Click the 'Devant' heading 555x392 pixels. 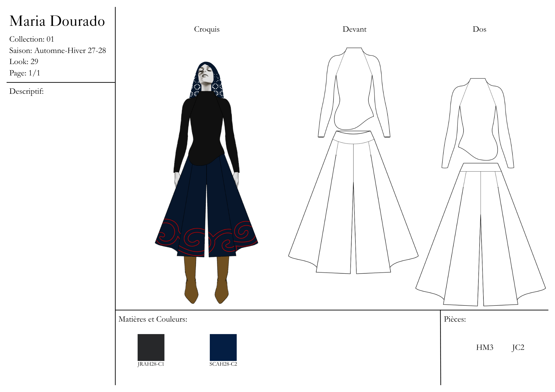pos(354,29)
